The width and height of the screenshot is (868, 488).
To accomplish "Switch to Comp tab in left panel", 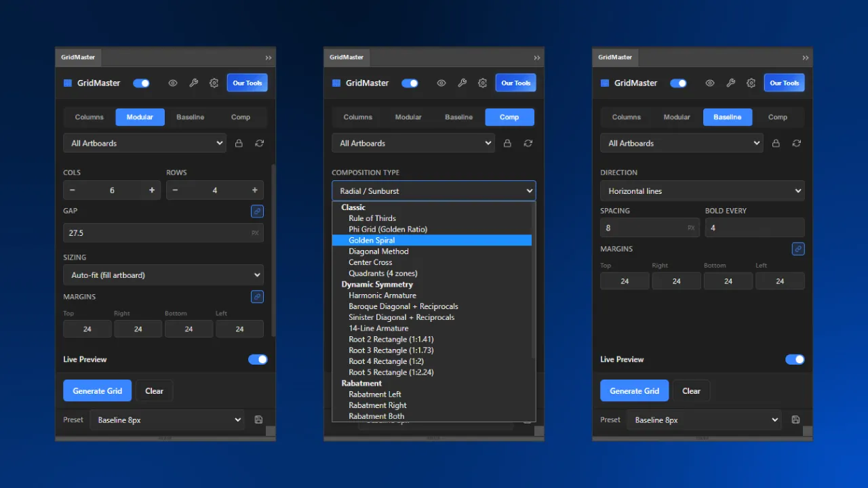I will 241,117.
